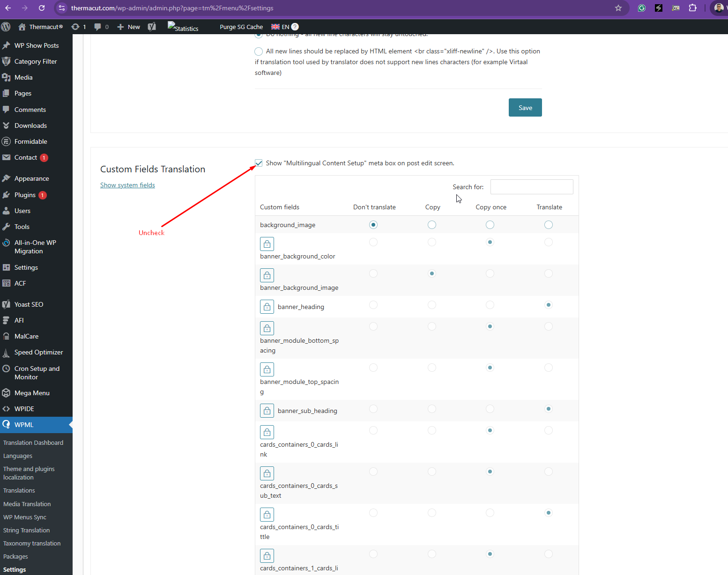This screenshot has height=575, width=728.
Task: Uncheck Show Multilingual Content Setup meta box
Action: coord(259,163)
